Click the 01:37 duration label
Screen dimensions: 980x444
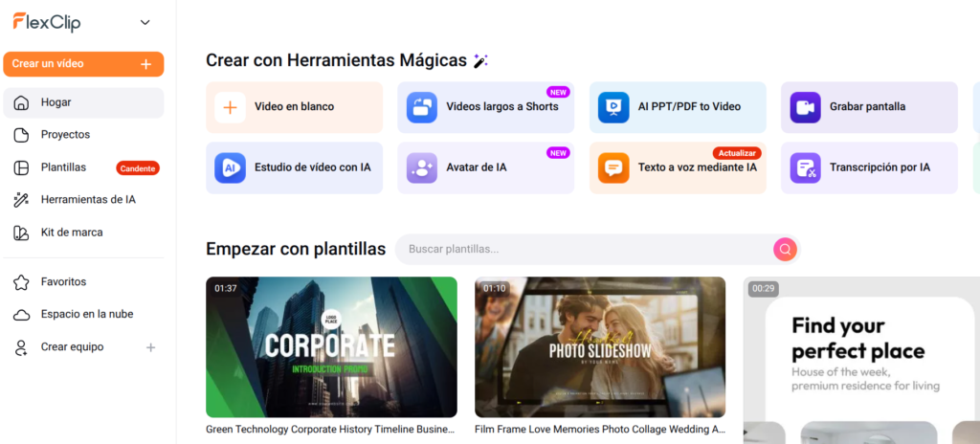pos(226,289)
